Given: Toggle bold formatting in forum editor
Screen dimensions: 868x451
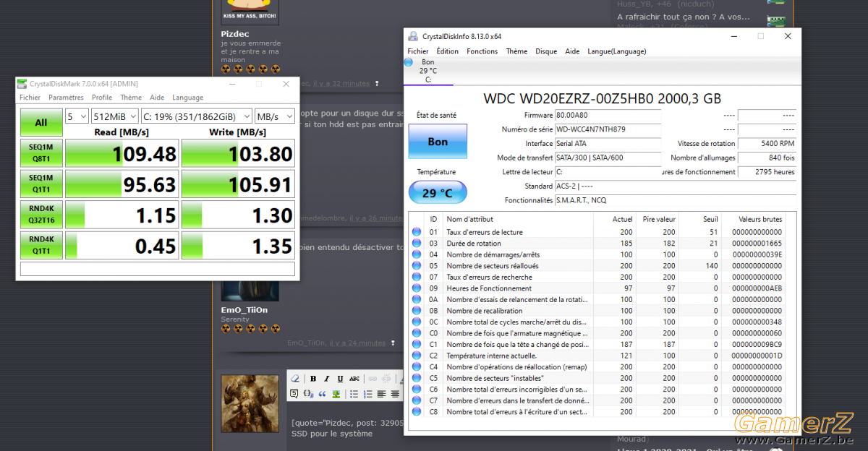Looking at the screenshot, I should [313, 379].
